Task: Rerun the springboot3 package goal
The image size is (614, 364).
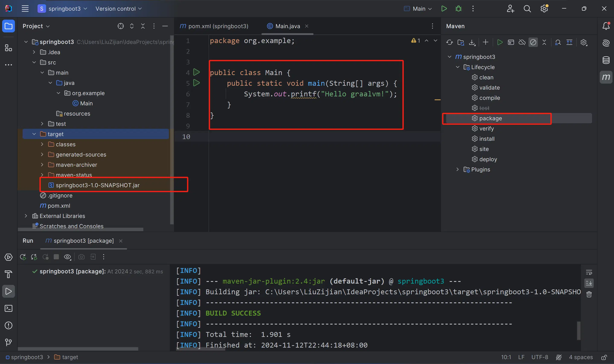Action: tap(23, 257)
